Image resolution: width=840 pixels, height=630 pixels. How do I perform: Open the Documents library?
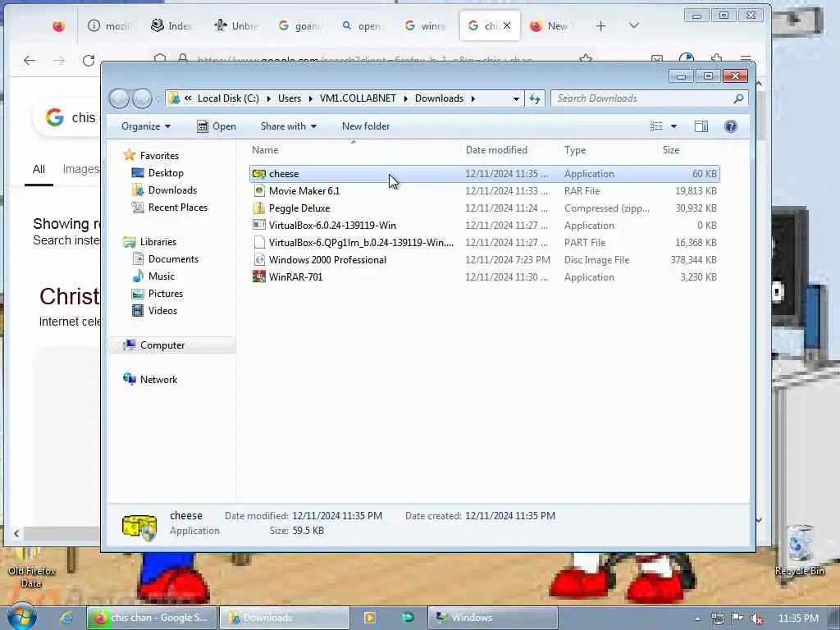pyautogui.click(x=173, y=259)
